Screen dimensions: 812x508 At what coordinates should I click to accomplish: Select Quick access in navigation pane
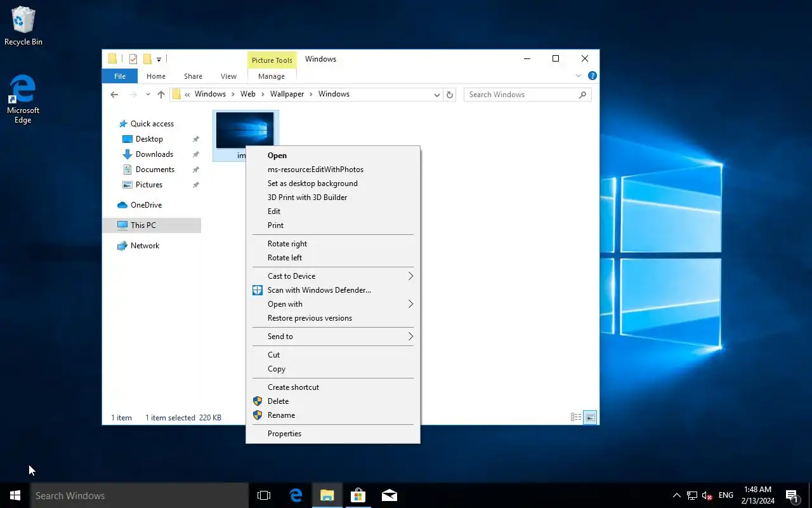(152, 124)
